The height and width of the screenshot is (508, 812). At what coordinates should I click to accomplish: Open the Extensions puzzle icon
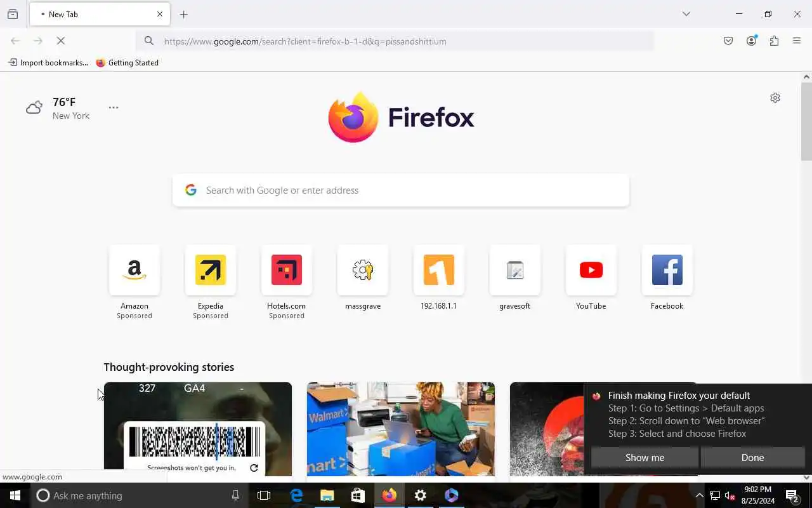[774, 41]
